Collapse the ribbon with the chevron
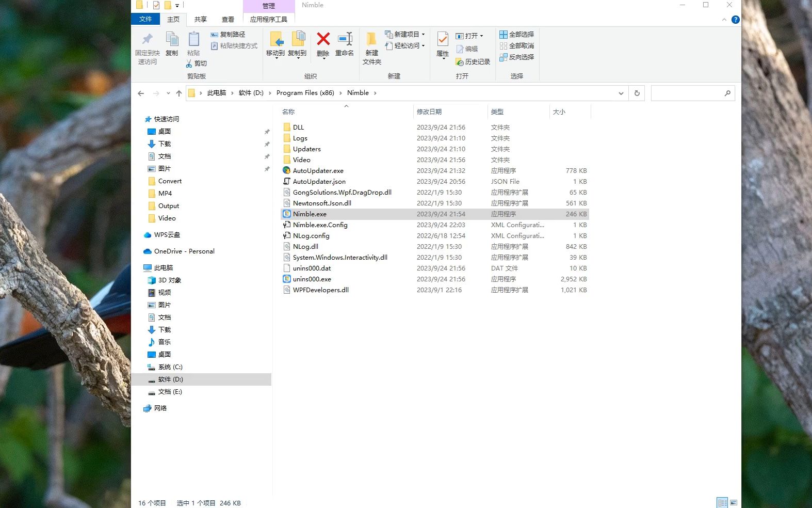This screenshot has width=812, height=508. [724, 20]
